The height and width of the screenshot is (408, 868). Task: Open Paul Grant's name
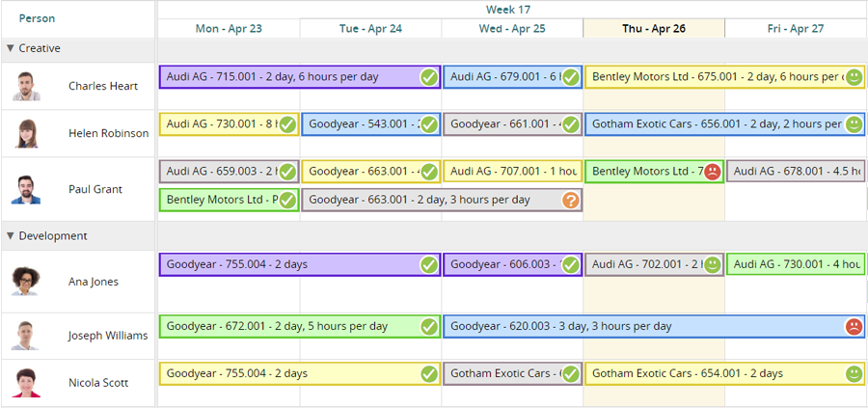[x=95, y=189]
